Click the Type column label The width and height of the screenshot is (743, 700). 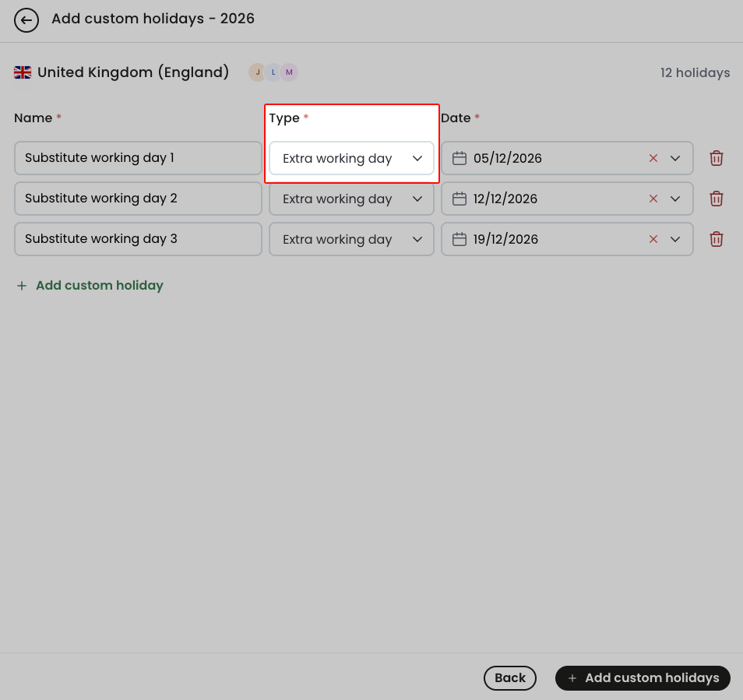click(284, 118)
